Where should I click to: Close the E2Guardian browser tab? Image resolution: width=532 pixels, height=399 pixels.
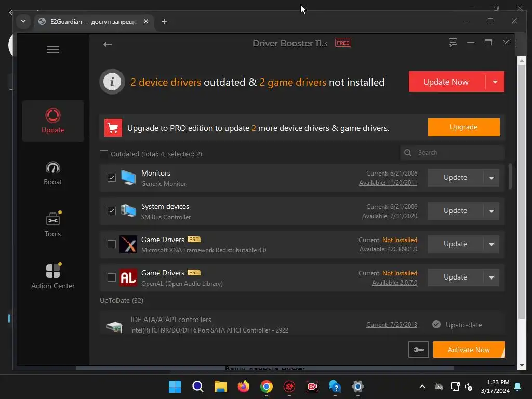point(146,21)
